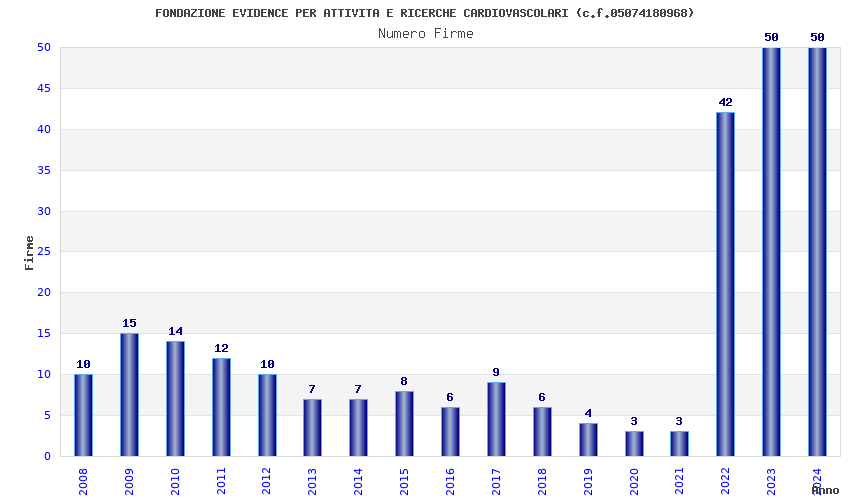Select the bar for year 2014

pos(358,427)
